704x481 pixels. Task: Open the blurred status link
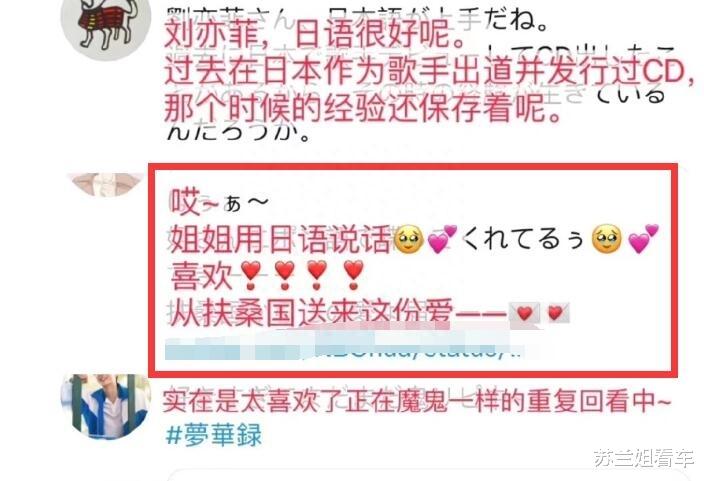345,350
